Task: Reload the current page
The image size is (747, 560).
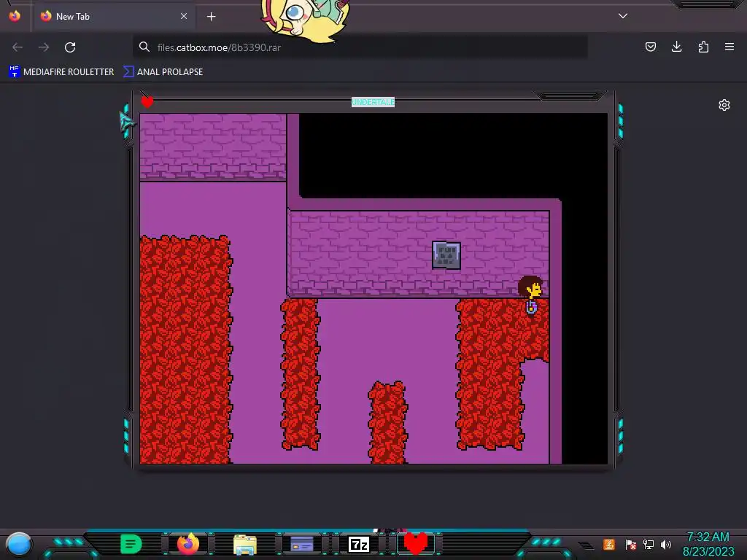Action: [x=70, y=47]
